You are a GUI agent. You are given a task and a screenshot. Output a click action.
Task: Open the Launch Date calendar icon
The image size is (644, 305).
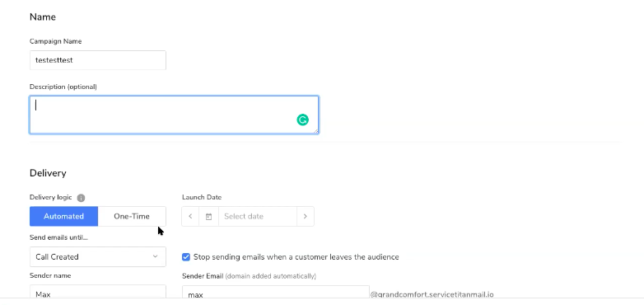pyautogui.click(x=208, y=216)
